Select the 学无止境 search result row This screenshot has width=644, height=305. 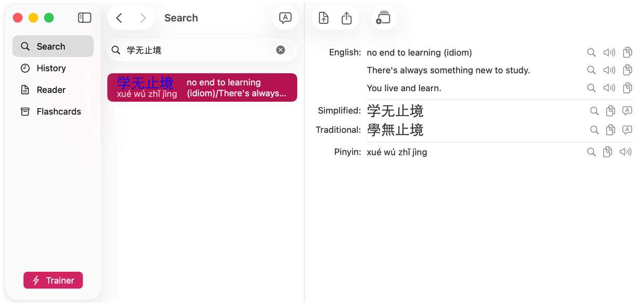pos(202,87)
